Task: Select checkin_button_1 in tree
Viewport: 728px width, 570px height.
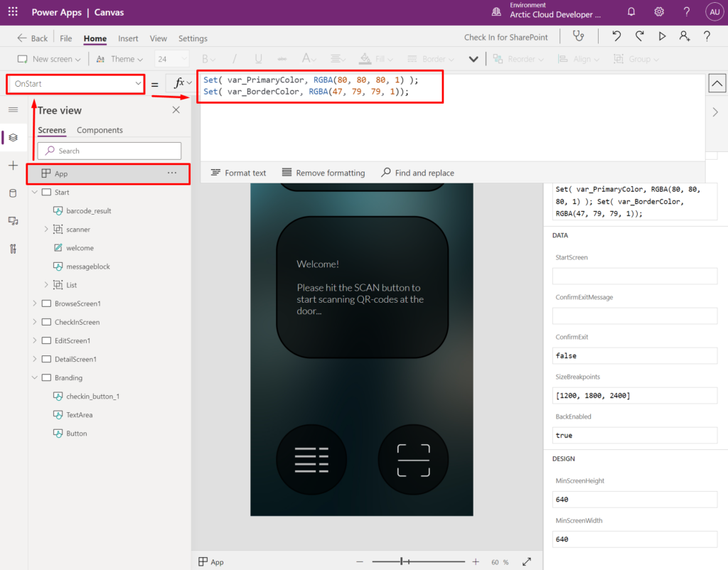Action: coord(92,397)
